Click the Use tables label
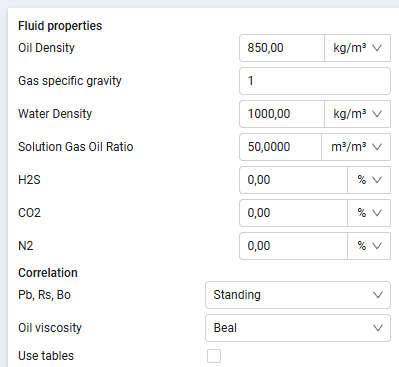399x367 pixels. [46, 356]
